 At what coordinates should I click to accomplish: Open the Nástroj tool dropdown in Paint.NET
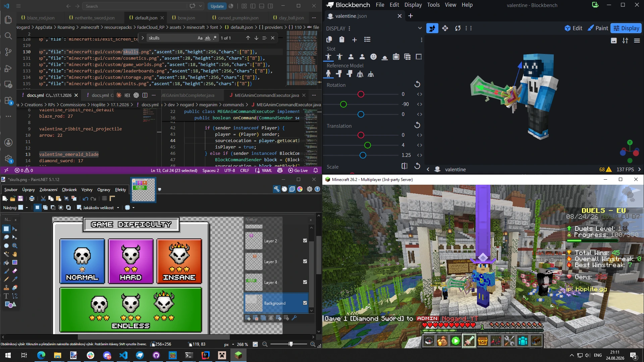click(x=27, y=207)
